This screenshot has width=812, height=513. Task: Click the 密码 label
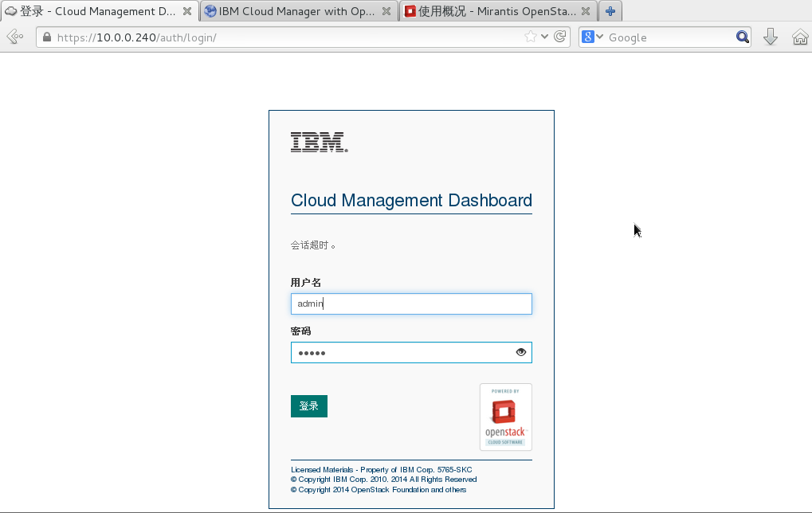click(301, 331)
